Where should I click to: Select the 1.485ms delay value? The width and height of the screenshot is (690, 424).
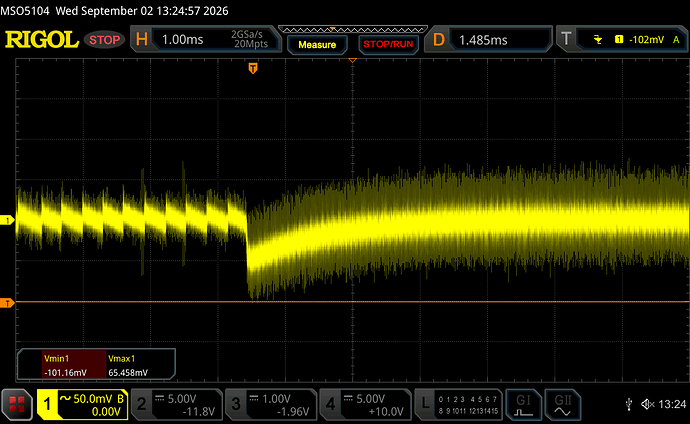pos(483,40)
